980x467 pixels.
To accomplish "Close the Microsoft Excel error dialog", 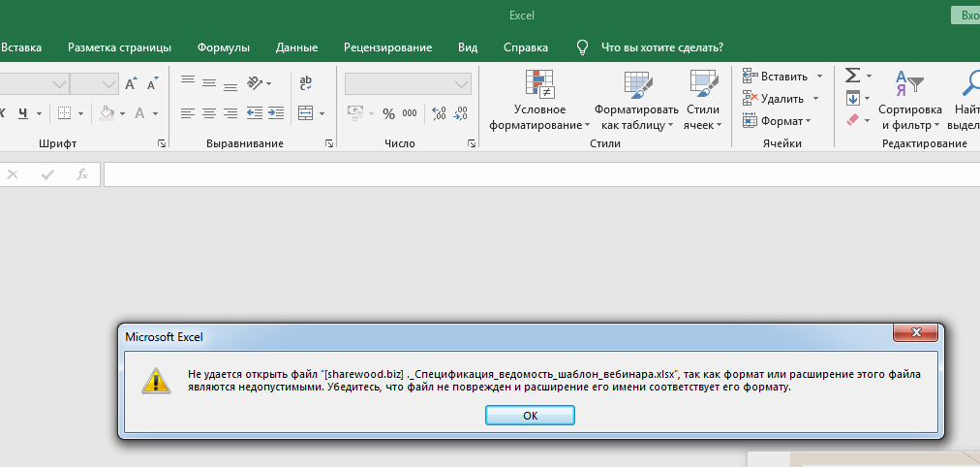I will 916,332.
